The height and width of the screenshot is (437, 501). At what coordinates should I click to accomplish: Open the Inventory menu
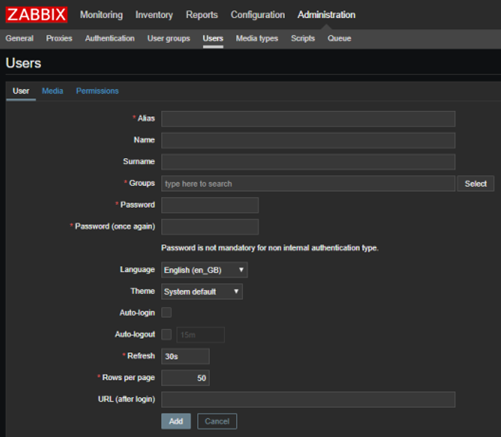click(154, 15)
